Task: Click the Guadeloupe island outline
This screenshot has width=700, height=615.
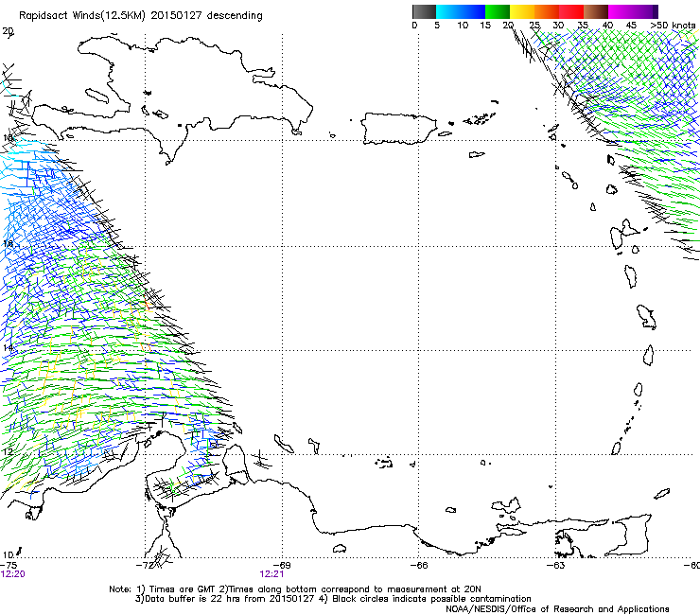Action: 624,234
